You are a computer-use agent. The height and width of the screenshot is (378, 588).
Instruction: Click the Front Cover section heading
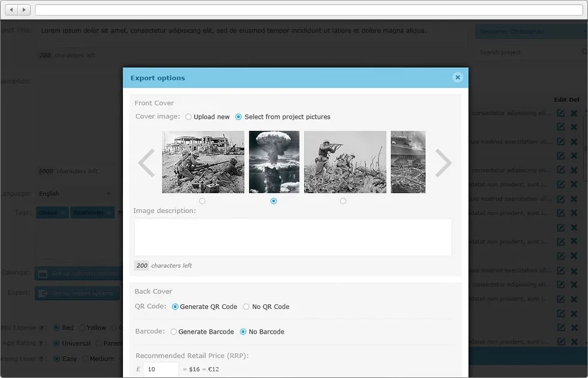tap(154, 103)
